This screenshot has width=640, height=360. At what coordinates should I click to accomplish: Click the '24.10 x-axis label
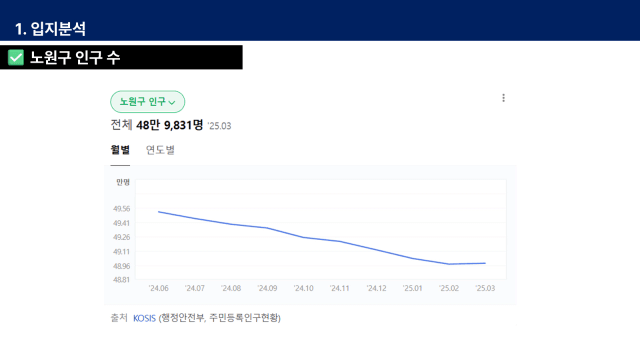(304, 288)
